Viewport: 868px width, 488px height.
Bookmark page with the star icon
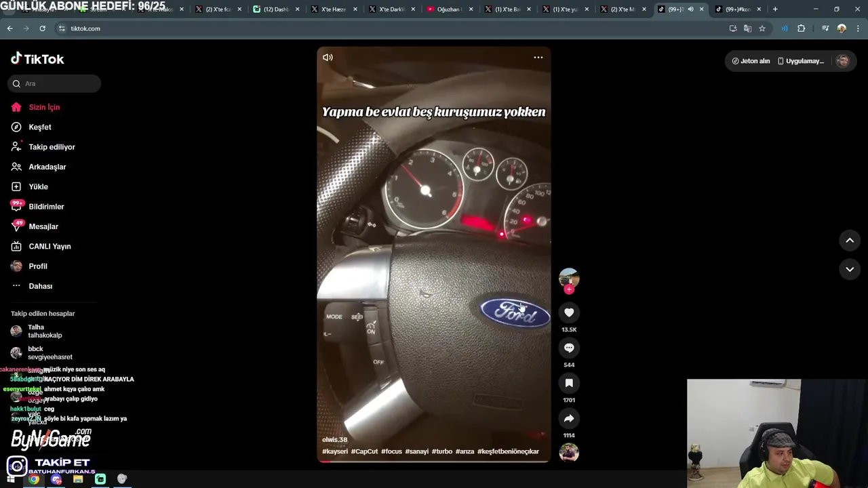pyautogui.click(x=762, y=28)
